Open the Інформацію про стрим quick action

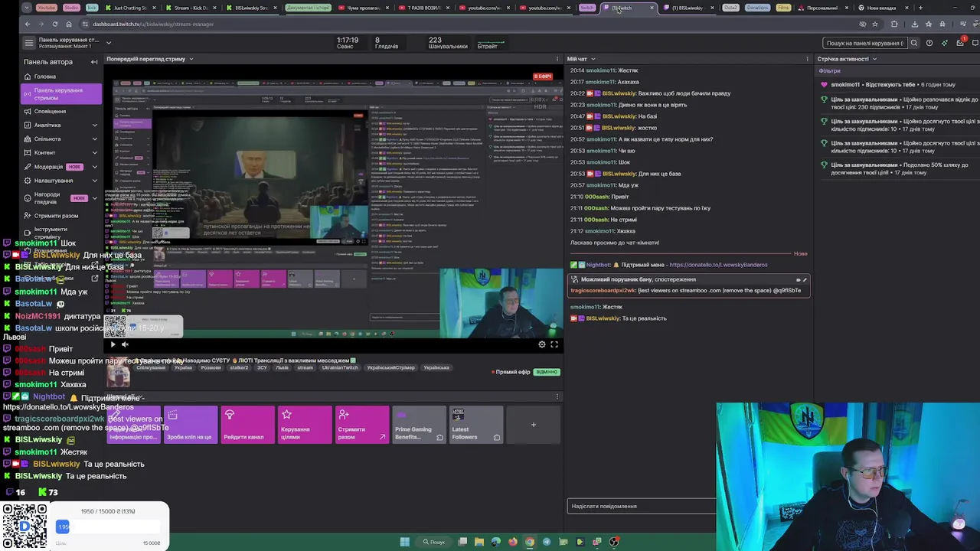tap(134, 425)
